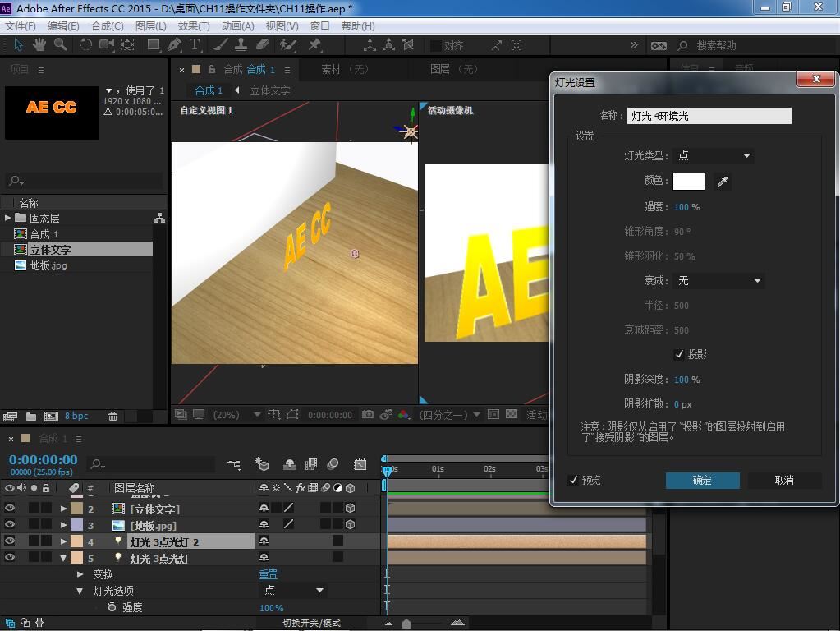
Task: Open the Graph Editor icon
Action: (360, 464)
